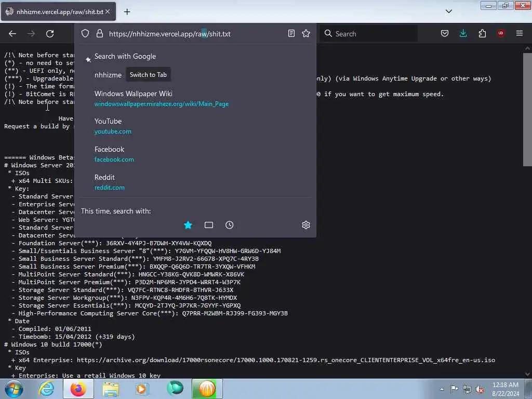List all tabs dropdown arrow
This screenshot has height=399, width=532.
(x=448, y=11)
